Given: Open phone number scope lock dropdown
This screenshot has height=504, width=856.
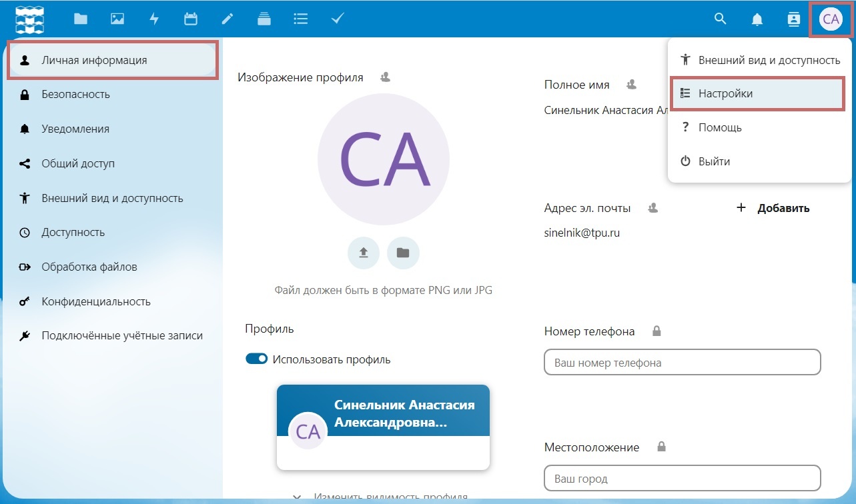Looking at the screenshot, I should coord(657,331).
